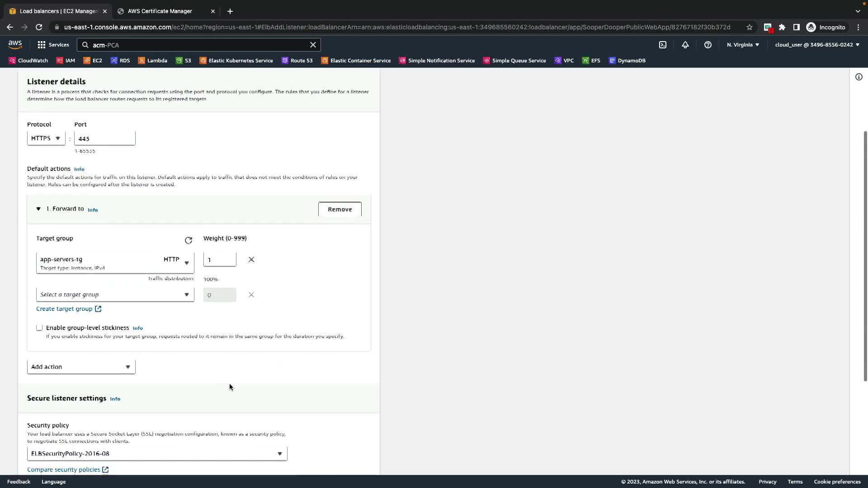
Task: Open the notifications bell icon
Action: [x=685, y=45]
